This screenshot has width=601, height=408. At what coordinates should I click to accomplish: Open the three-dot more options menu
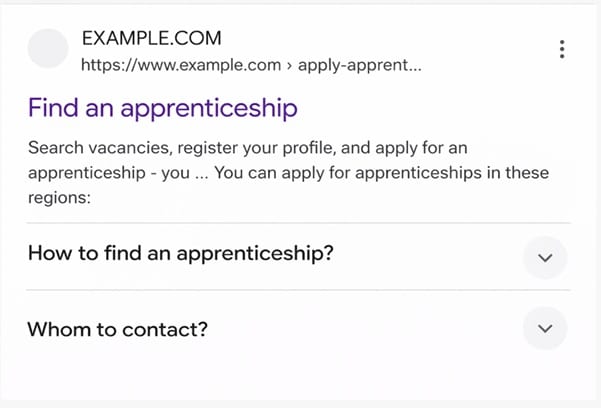[x=563, y=49]
